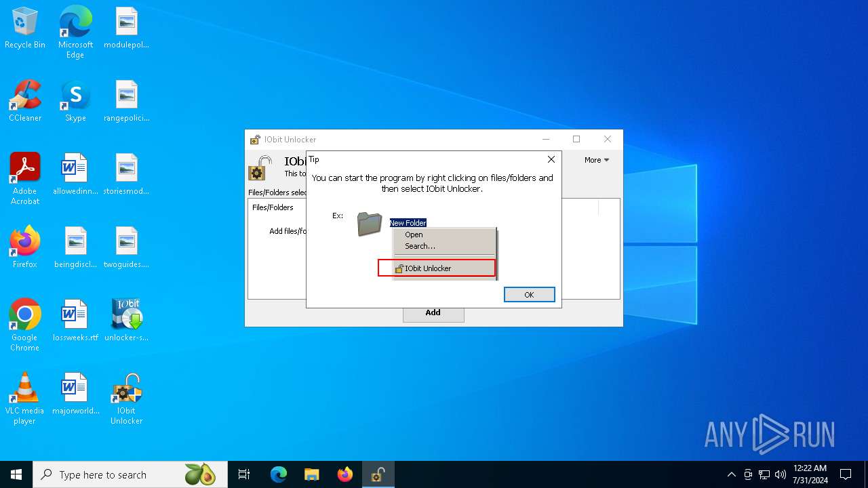Screen dimensions: 868x488
Task: Click the example folder icon in Tip
Action: [370, 224]
